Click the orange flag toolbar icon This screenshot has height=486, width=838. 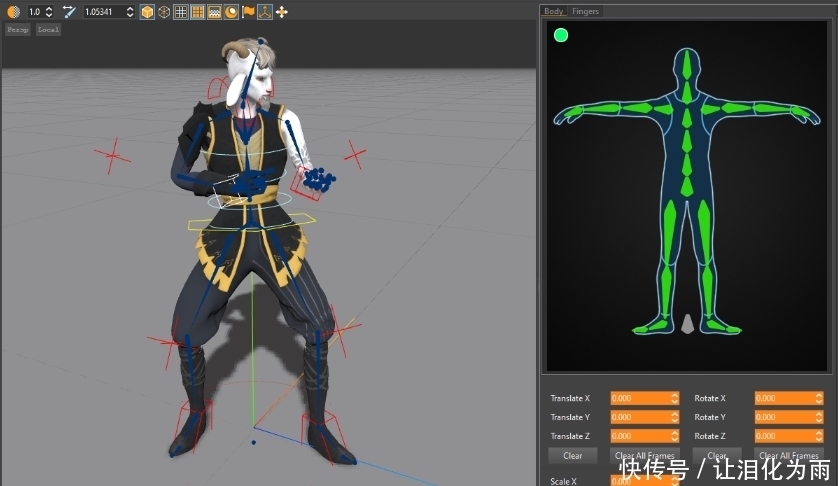click(x=248, y=12)
